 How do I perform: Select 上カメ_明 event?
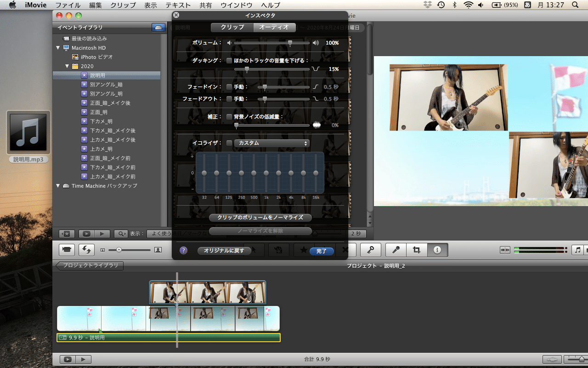[107, 149]
